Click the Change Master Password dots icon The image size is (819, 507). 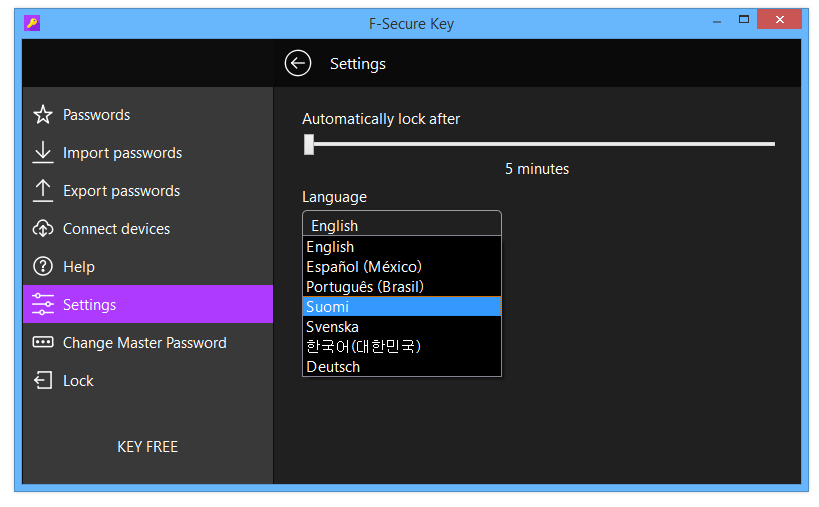[x=43, y=343]
